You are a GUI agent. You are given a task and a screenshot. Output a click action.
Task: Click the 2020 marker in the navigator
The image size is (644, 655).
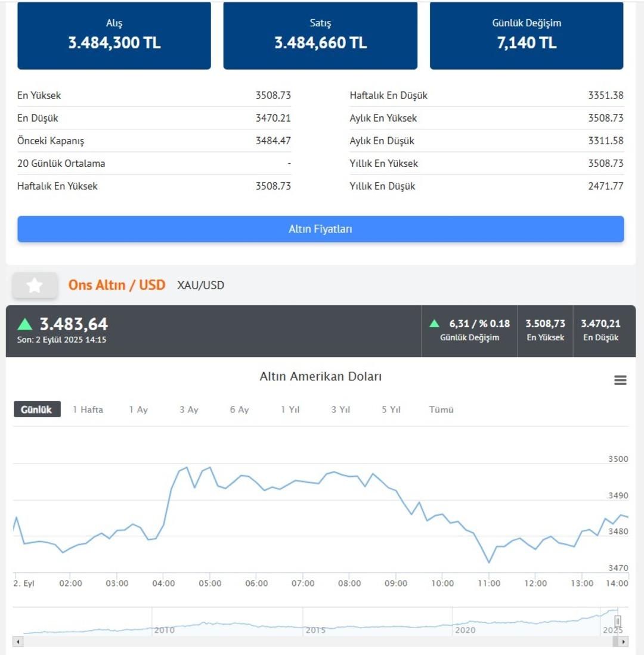tap(465, 630)
